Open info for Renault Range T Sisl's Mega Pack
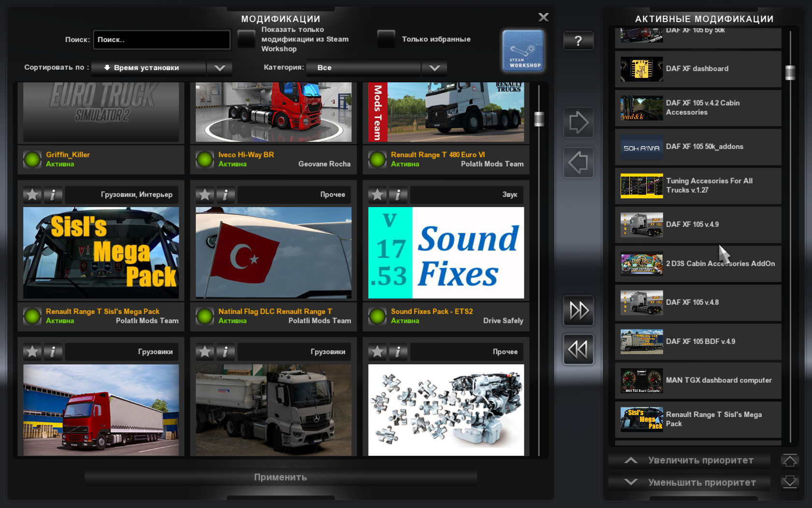 [53, 194]
